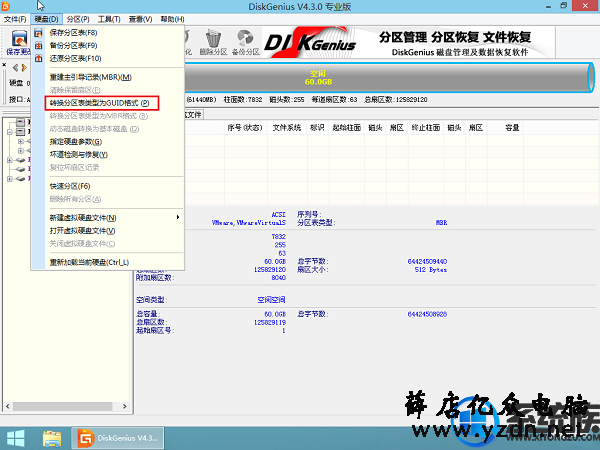This screenshot has width=600, height=450.
Task: Click the 空闲空间 space type value
Action: [x=271, y=300]
